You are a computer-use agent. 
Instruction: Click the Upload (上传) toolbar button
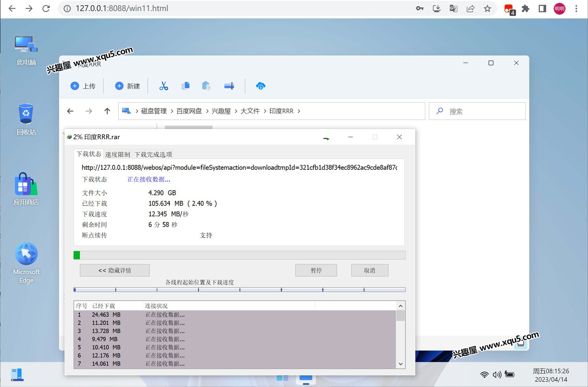(83, 86)
